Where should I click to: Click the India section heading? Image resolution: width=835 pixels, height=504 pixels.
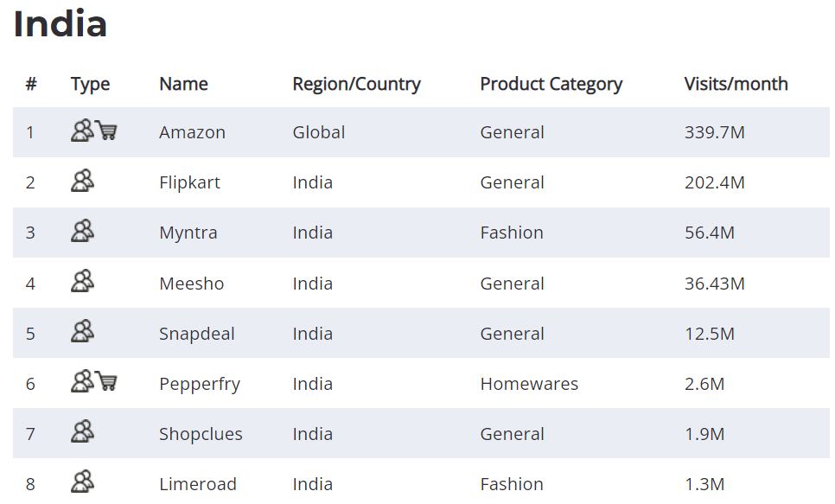point(61,24)
